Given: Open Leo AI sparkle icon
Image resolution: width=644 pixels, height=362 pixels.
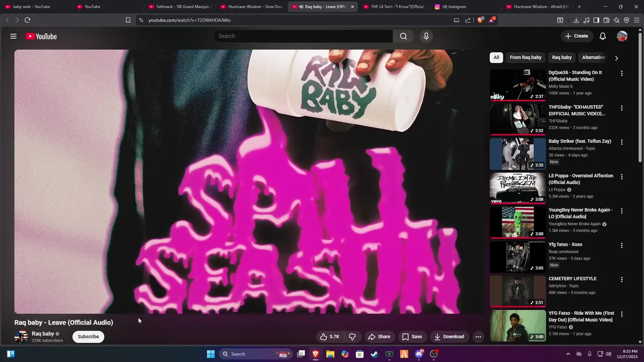Looking at the screenshot, I should [x=616, y=20].
